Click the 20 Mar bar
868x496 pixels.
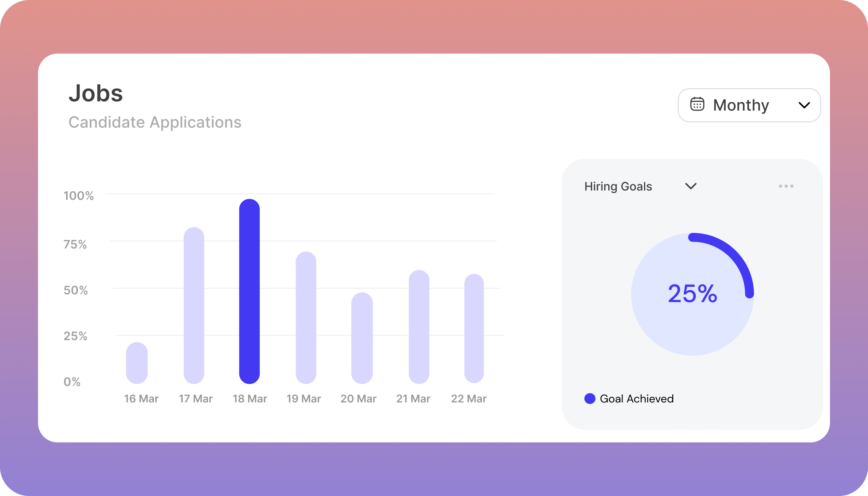pyautogui.click(x=362, y=338)
